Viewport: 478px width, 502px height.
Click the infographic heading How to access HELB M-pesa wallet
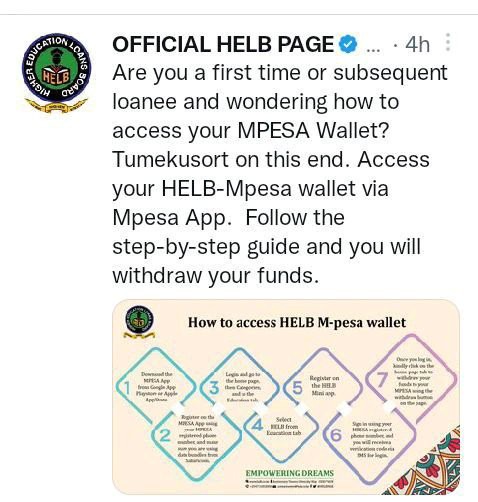297,322
